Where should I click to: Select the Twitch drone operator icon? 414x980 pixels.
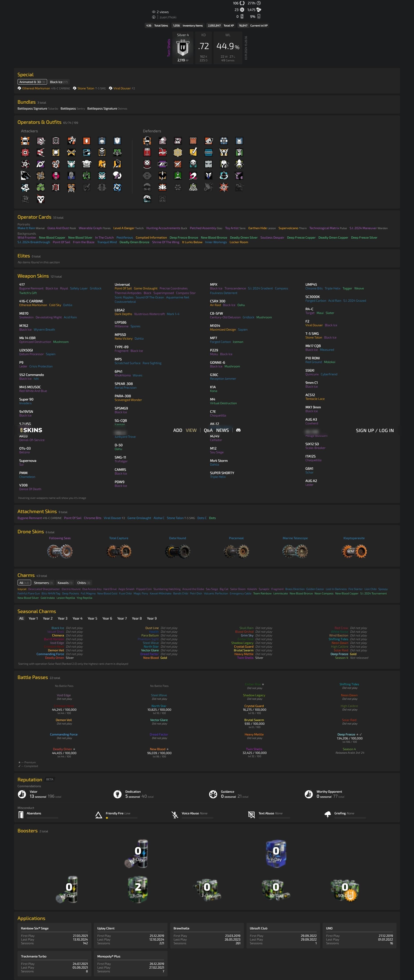point(102,141)
